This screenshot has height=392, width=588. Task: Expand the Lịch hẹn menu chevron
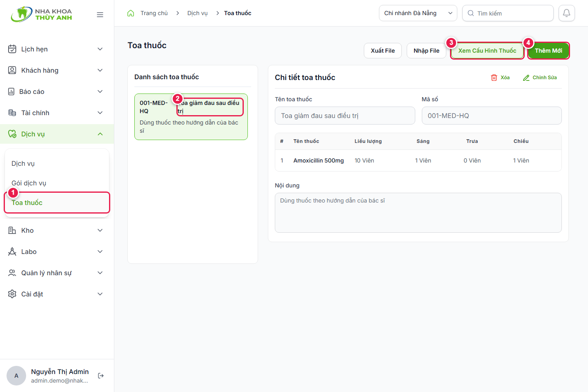pyautogui.click(x=100, y=49)
